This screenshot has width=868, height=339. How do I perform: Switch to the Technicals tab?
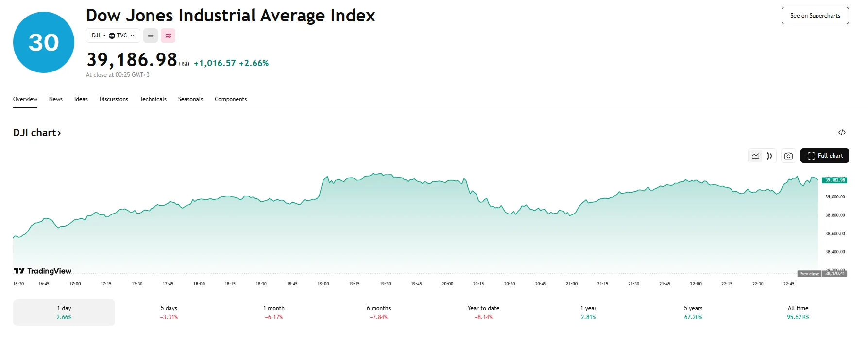tap(153, 99)
